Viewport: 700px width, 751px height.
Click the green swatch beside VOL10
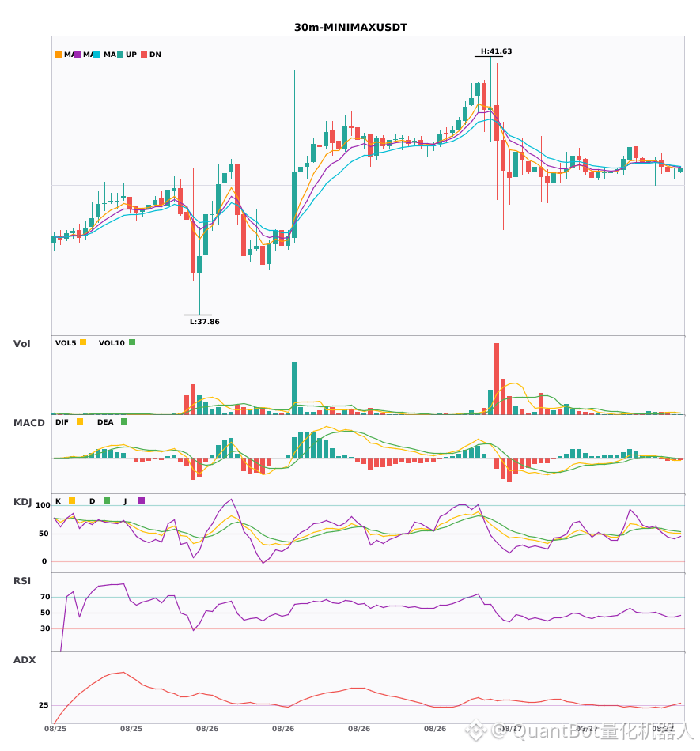coord(132,342)
